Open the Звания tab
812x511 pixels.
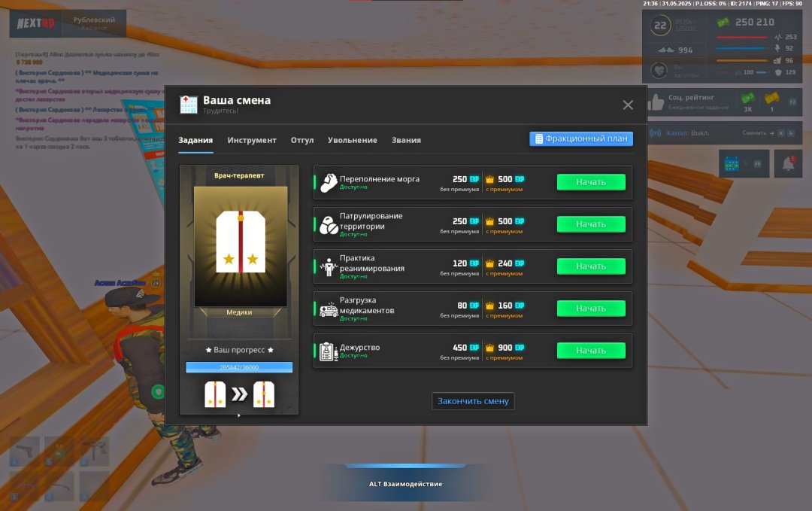pyautogui.click(x=406, y=141)
